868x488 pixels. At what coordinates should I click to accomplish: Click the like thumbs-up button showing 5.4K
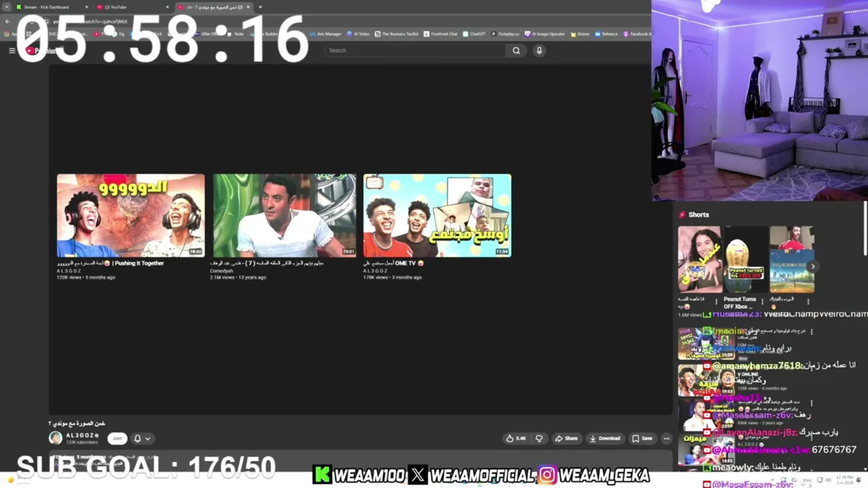click(x=516, y=439)
